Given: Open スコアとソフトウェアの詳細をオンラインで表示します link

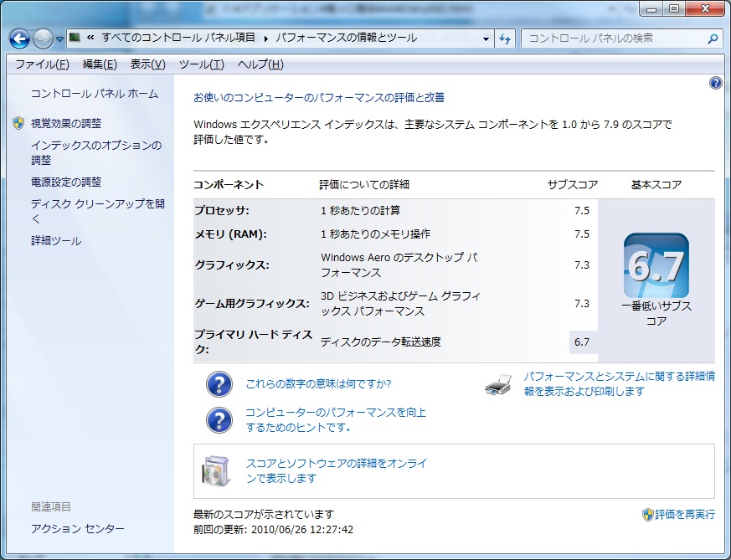Looking at the screenshot, I should coord(337,471).
